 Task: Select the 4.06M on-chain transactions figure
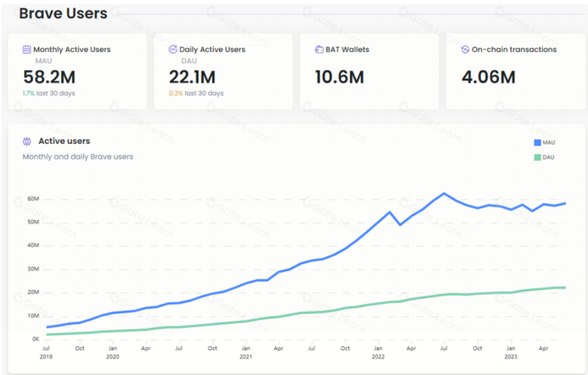pyautogui.click(x=488, y=77)
